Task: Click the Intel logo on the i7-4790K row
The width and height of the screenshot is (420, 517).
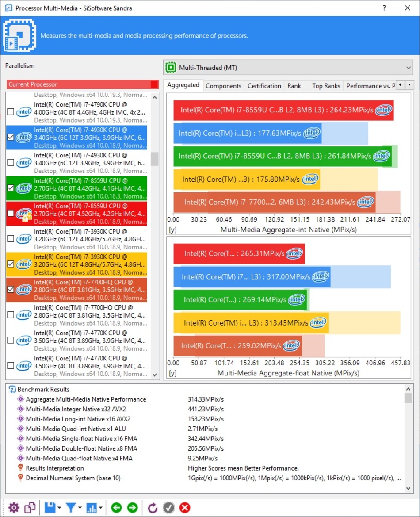Action: point(24,112)
